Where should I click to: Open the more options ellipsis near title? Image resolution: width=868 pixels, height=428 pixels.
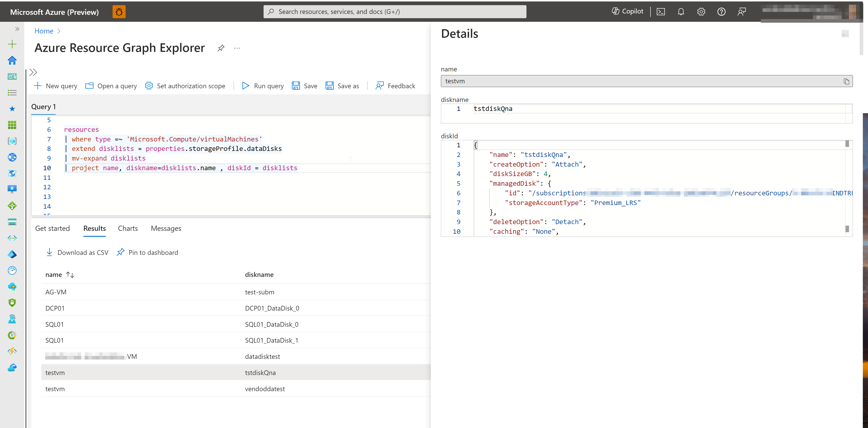237,48
